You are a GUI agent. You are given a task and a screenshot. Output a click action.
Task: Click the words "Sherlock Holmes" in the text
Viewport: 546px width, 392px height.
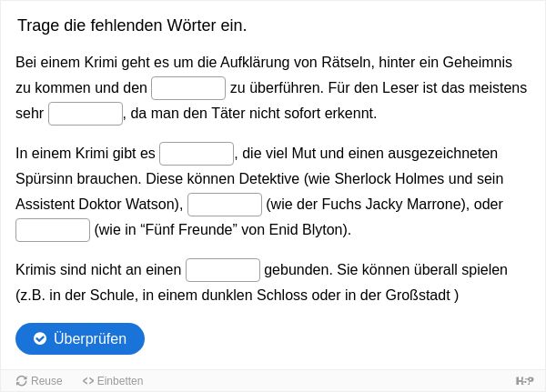[x=389, y=179]
